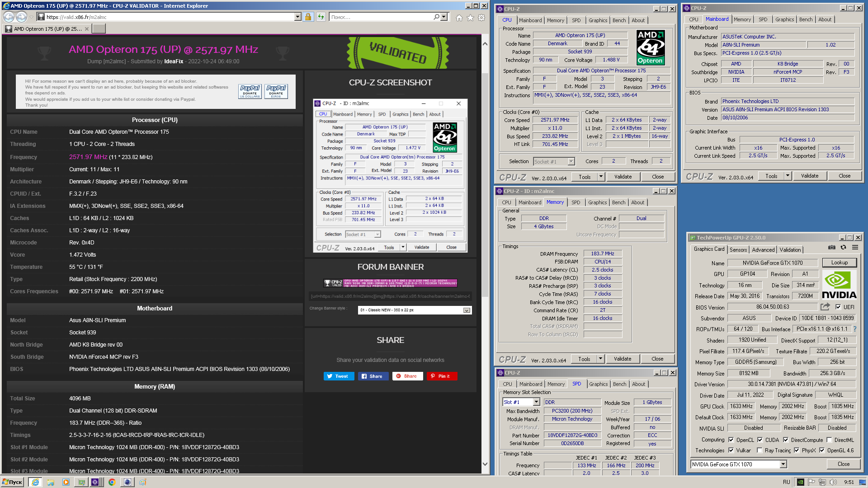Click the Tweet share button
Screen dimensions: 868x488
point(339,376)
